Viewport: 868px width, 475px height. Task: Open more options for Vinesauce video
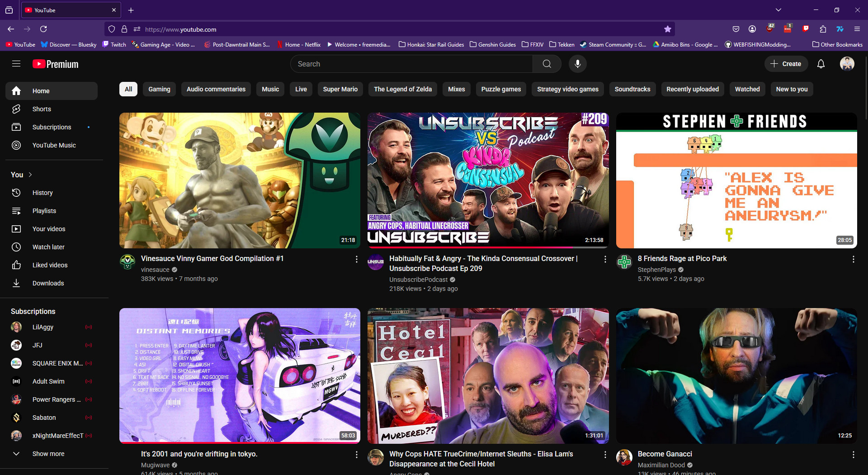click(x=356, y=259)
